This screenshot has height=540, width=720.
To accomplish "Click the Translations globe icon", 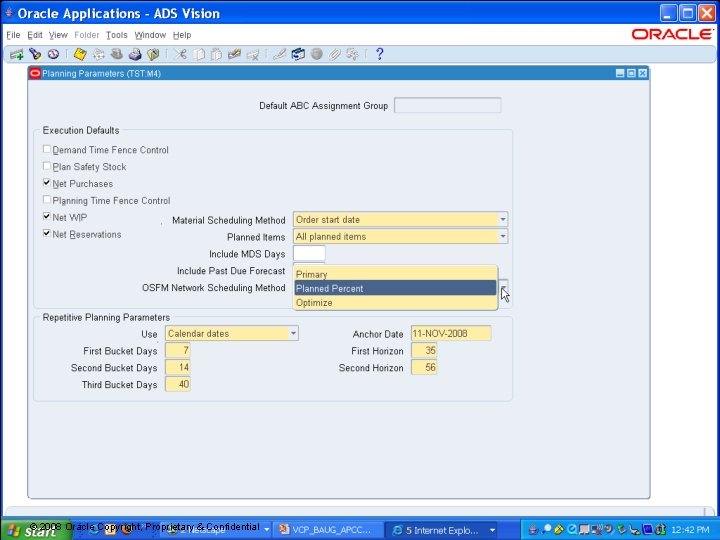I will pos(316,54).
